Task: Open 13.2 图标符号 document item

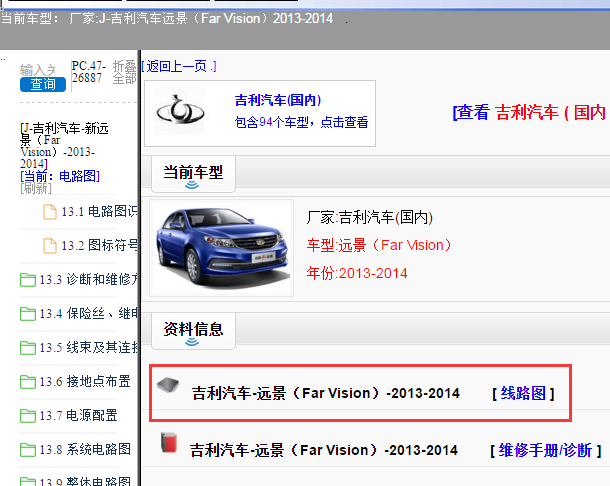Action: pos(99,246)
